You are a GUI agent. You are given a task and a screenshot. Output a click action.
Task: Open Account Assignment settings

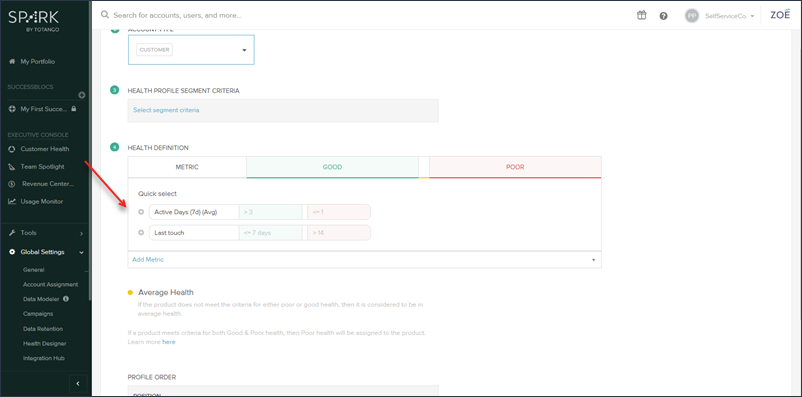(51, 284)
